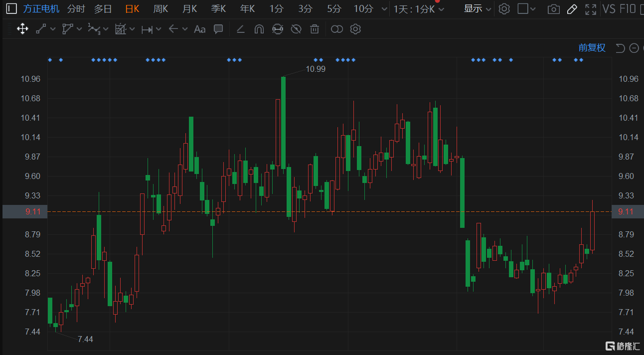Open dropdown beside chart measurement tool
The image size is (644, 355).
(132, 29)
